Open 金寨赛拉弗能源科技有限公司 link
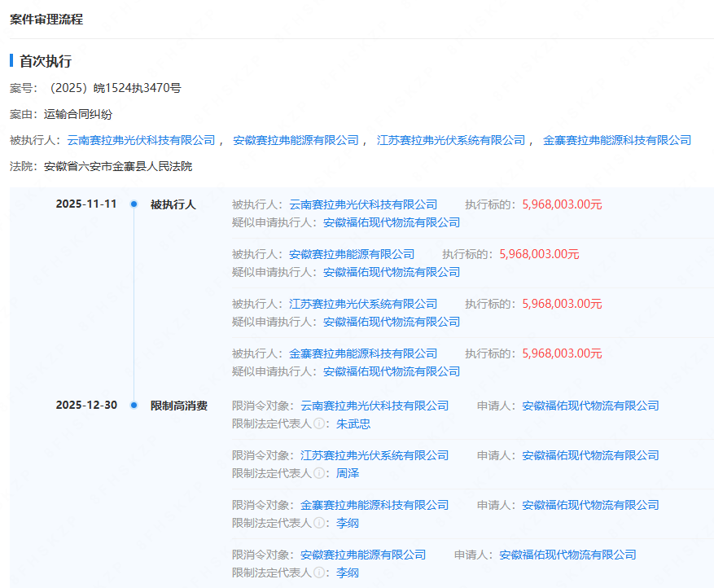 (x=618, y=139)
